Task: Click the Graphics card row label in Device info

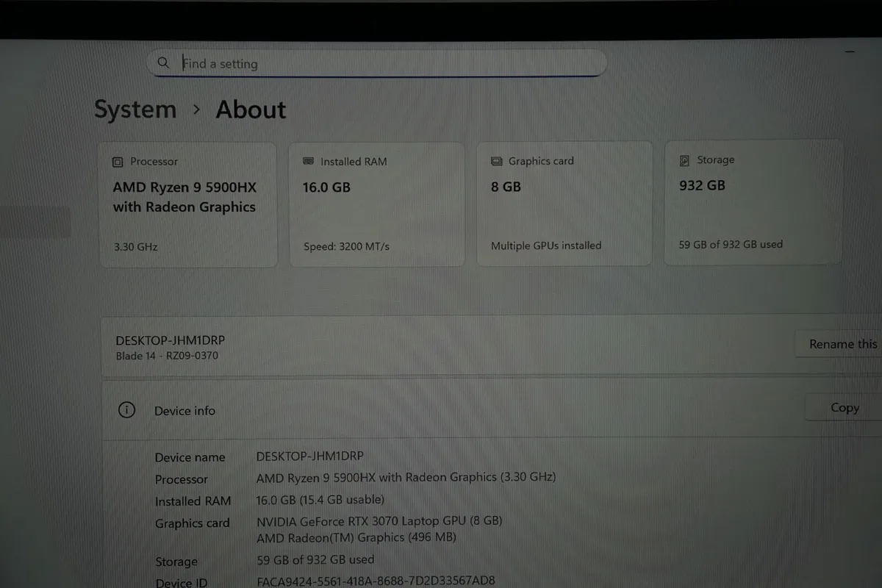Action: click(192, 523)
